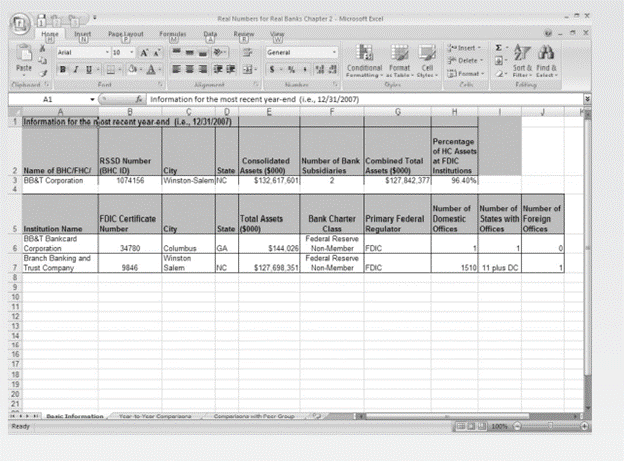Screen dimensions: 624x461
Task: Click the Paste icon
Action: pos(25,57)
